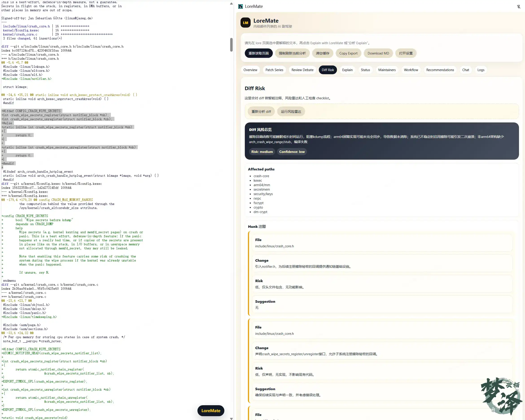Screen dimensions: 525x420
Task: Click the 'diff --git a/kernel/Kconfig.kexec' line
Action: [52, 184]
